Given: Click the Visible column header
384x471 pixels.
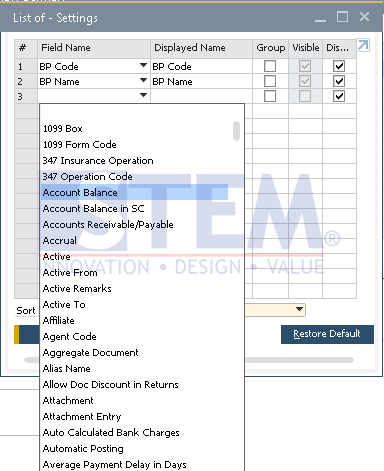Looking at the screenshot, I should tap(306, 48).
